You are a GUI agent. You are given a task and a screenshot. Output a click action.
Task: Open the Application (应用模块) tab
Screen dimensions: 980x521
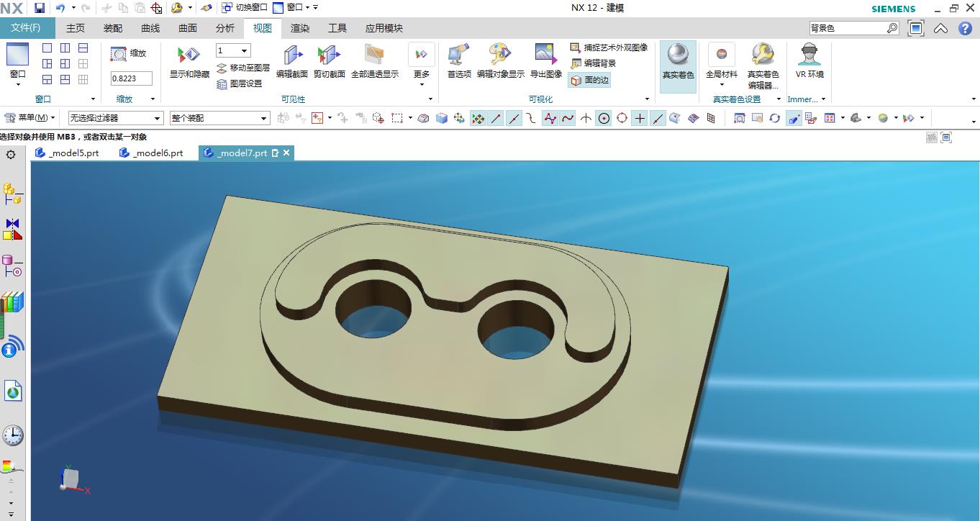(x=384, y=28)
